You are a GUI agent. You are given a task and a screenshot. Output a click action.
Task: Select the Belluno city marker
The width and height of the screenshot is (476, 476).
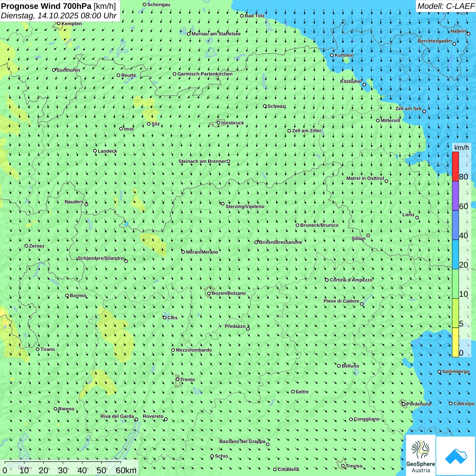coord(339,366)
